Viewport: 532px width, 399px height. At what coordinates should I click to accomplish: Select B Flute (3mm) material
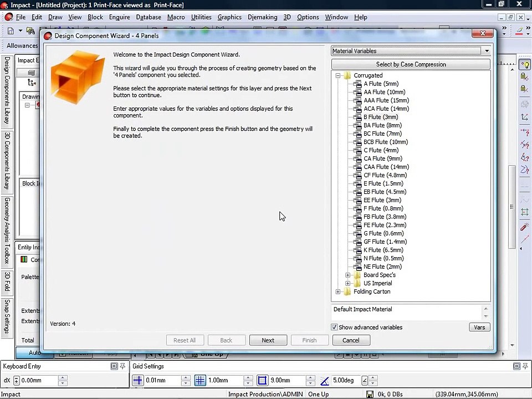click(381, 117)
